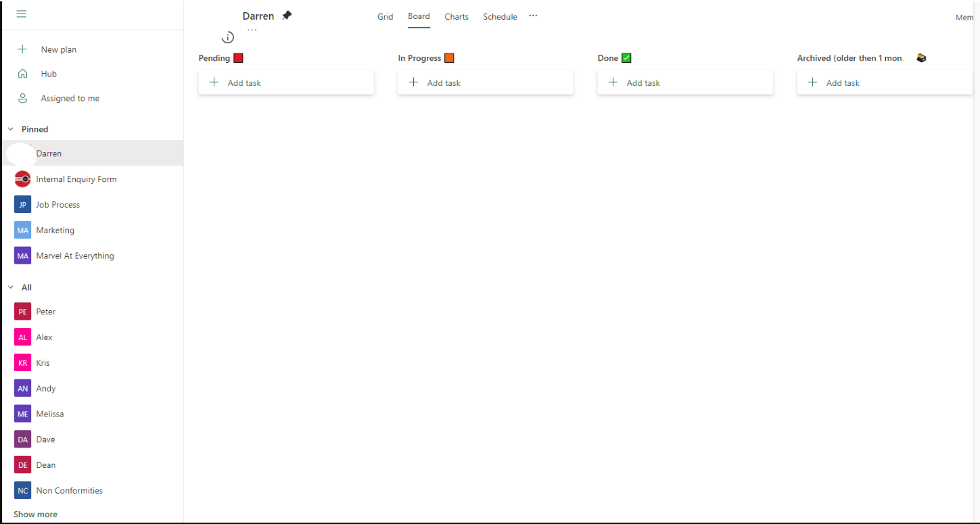Select the Board view tab

pyautogui.click(x=419, y=16)
